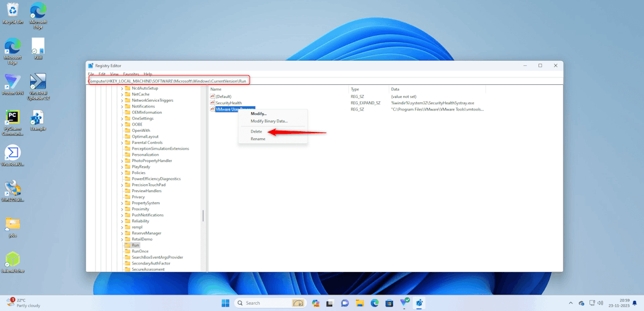Choose Rename in the context menu

pyautogui.click(x=258, y=139)
